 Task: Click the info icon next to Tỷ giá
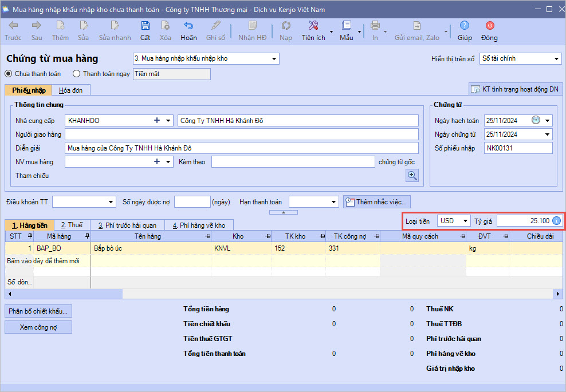point(556,221)
